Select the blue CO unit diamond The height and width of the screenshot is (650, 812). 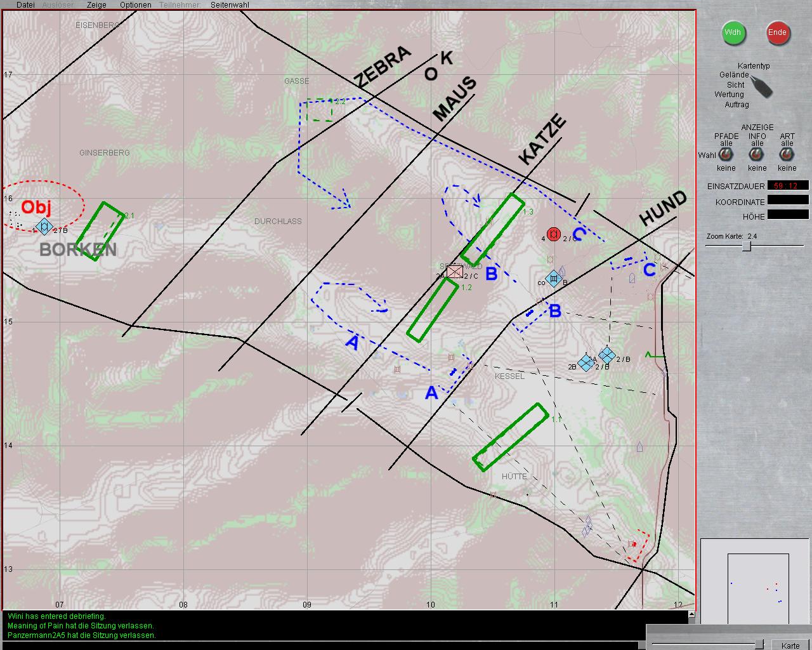[x=554, y=278]
